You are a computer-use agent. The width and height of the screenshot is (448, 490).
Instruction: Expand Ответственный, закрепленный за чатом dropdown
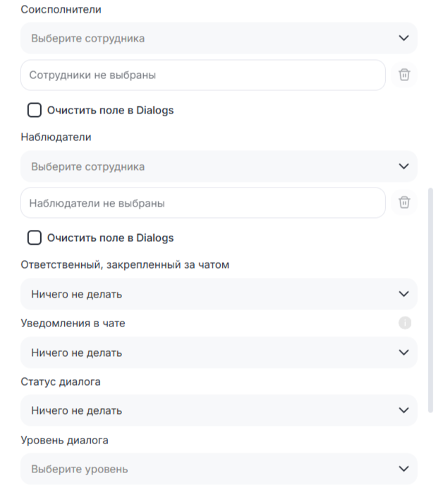point(212,294)
